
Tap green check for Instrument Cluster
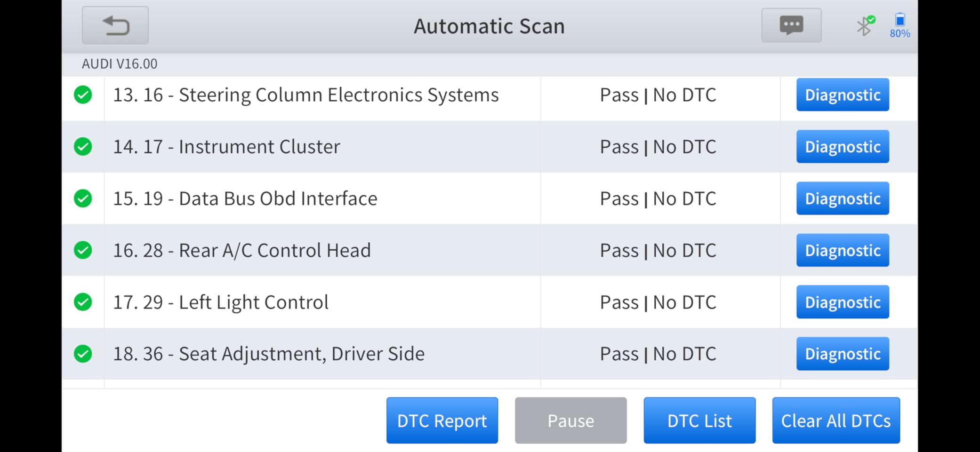(x=83, y=147)
